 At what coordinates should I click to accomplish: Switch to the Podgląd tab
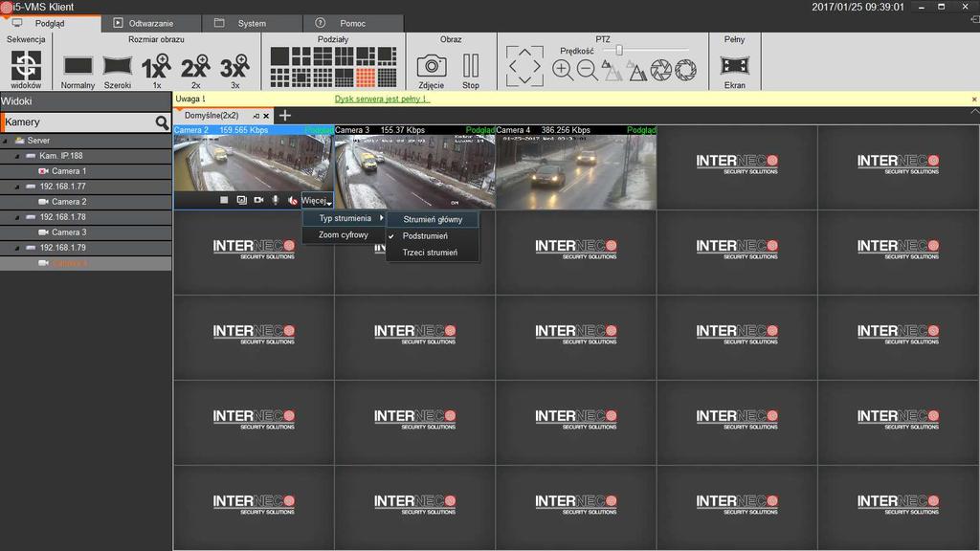click(51, 23)
